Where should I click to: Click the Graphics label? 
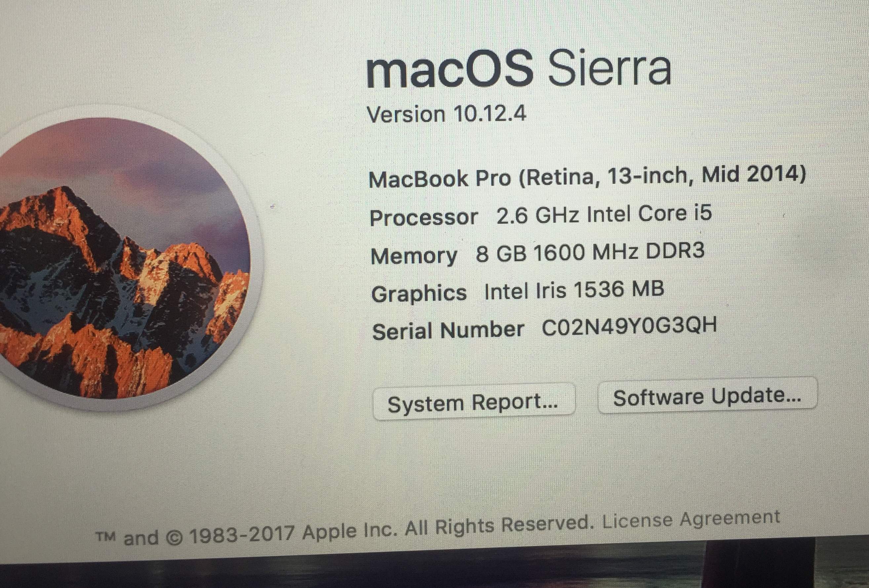[x=419, y=293]
